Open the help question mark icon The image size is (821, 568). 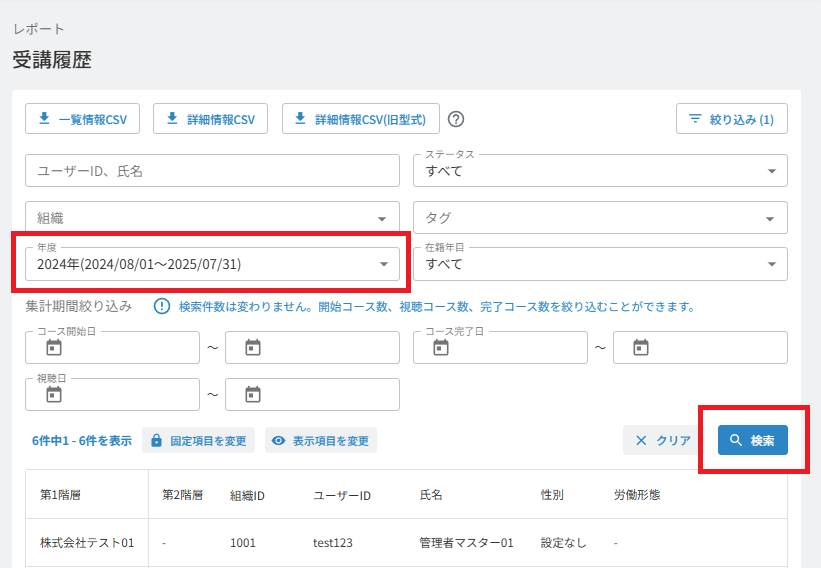456,119
